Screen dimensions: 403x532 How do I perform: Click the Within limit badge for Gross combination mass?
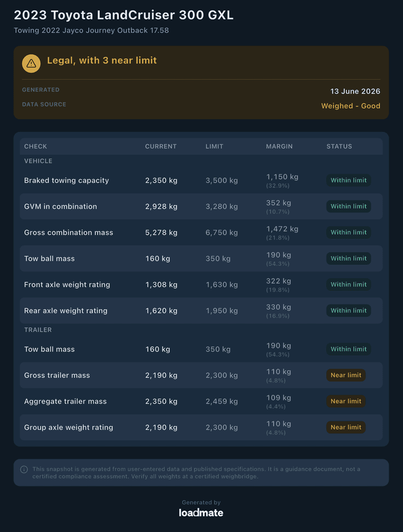(349, 233)
